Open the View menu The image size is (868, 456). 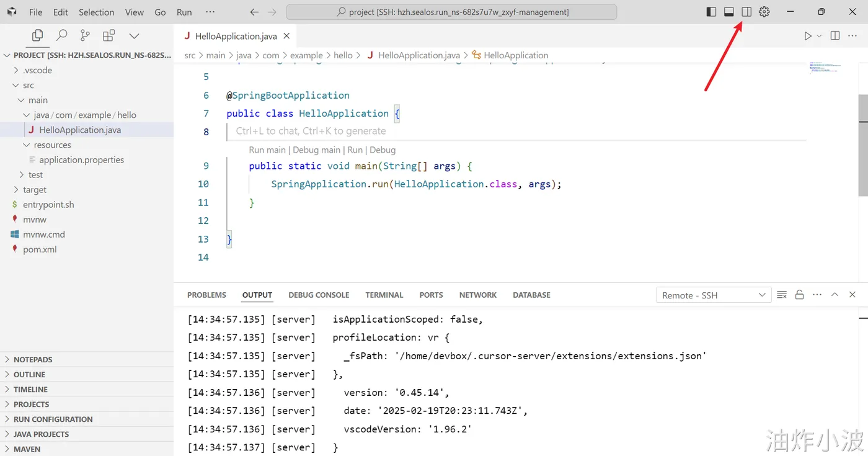(135, 12)
